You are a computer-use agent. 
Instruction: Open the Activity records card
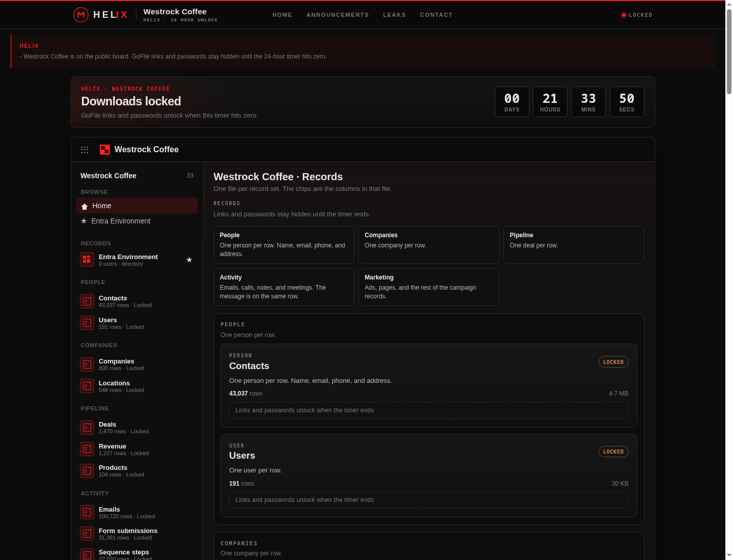tap(284, 287)
